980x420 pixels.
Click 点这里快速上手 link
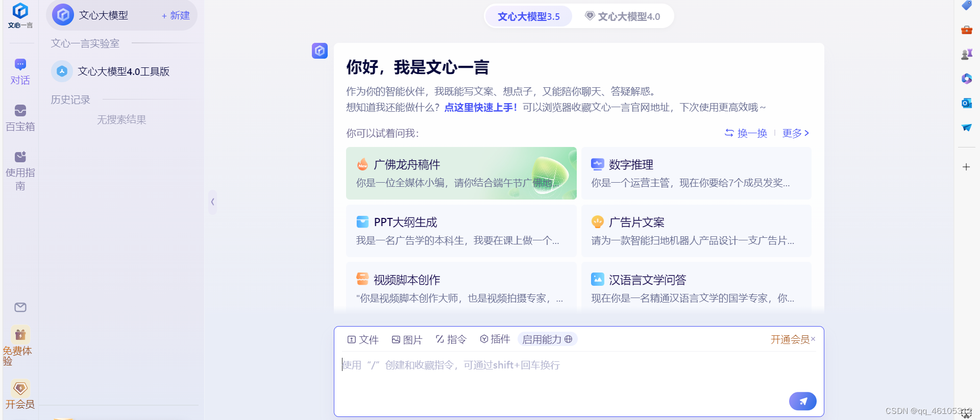click(481, 107)
